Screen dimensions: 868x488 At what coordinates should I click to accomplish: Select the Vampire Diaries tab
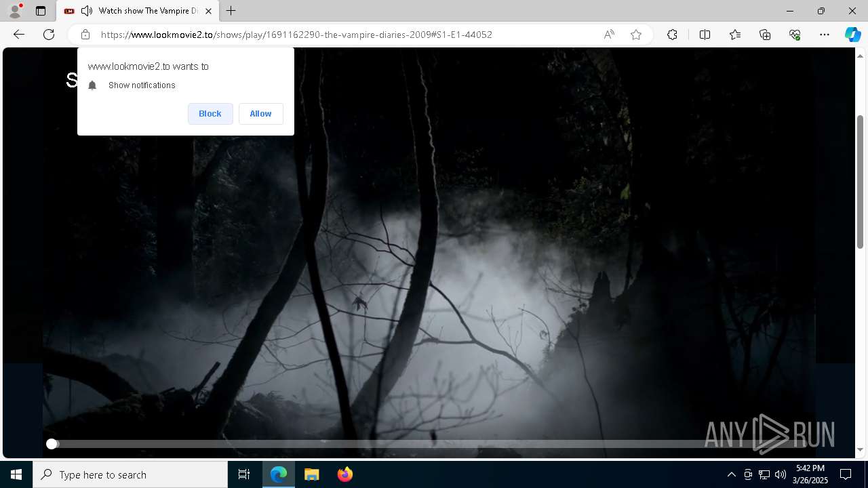(x=138, y=11)
